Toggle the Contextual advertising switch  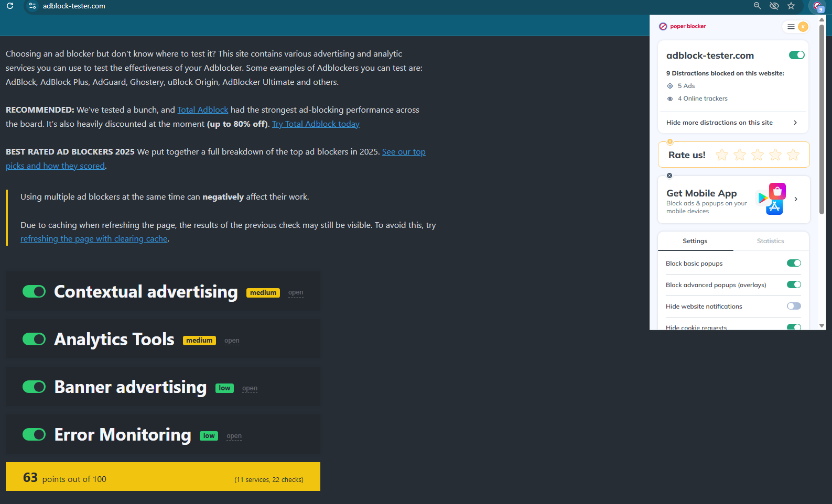[34, 291]
